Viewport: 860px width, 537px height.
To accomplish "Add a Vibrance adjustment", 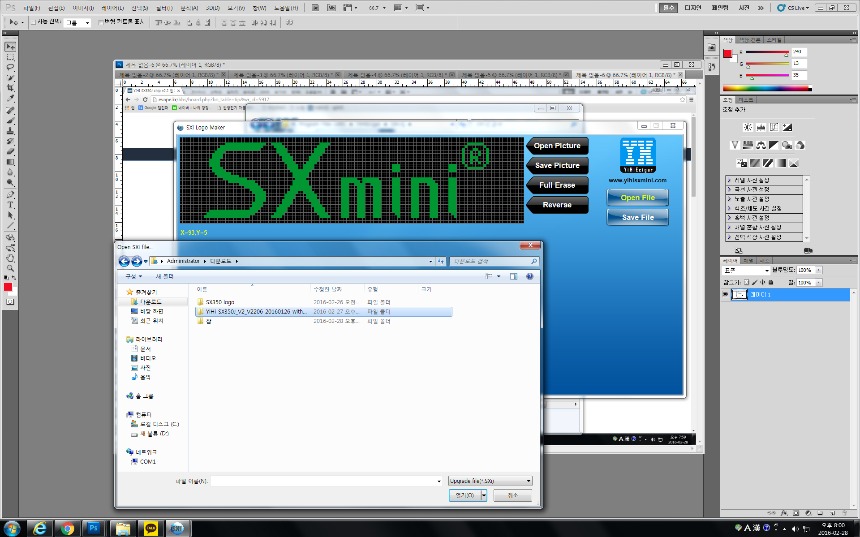I will coord(734,145).
